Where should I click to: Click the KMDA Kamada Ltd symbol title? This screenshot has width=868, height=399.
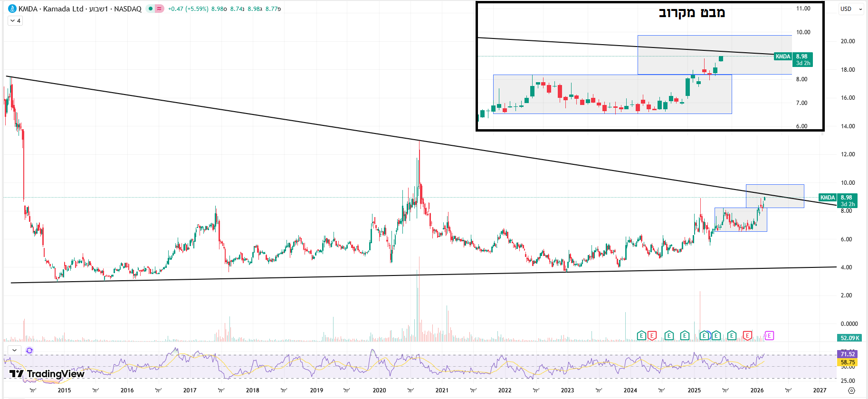(x=80, y=9)
